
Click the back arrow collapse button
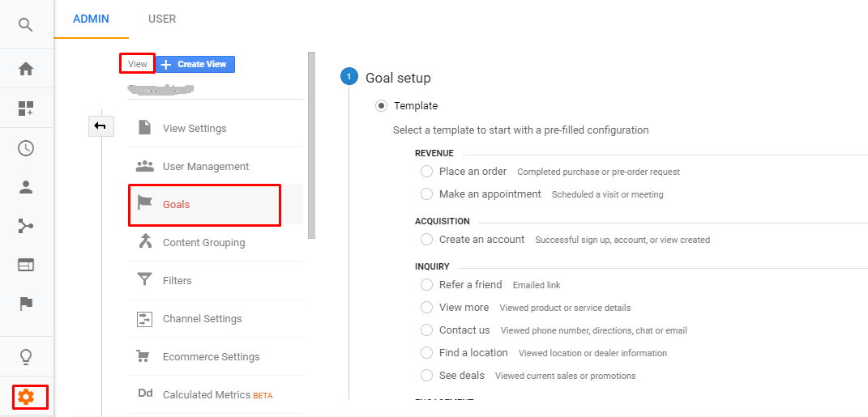pos(100,126)
